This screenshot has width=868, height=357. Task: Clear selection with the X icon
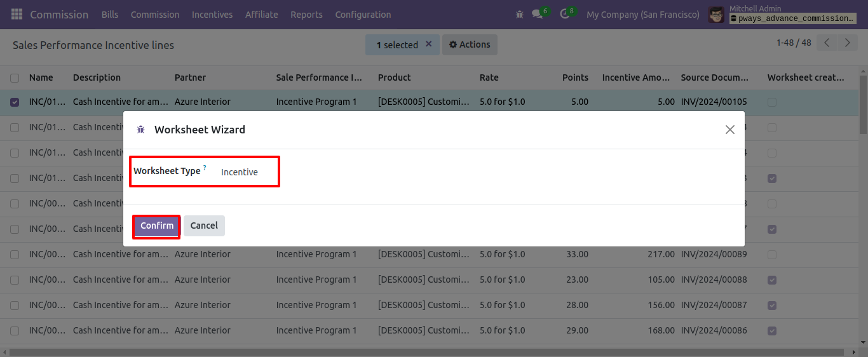(428, 44)
